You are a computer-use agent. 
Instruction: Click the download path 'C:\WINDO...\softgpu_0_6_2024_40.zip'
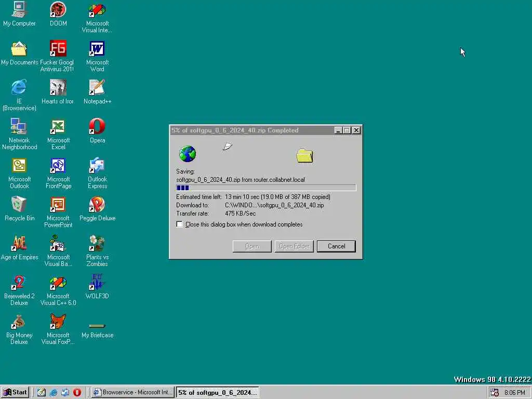click(x=274, y=205)
